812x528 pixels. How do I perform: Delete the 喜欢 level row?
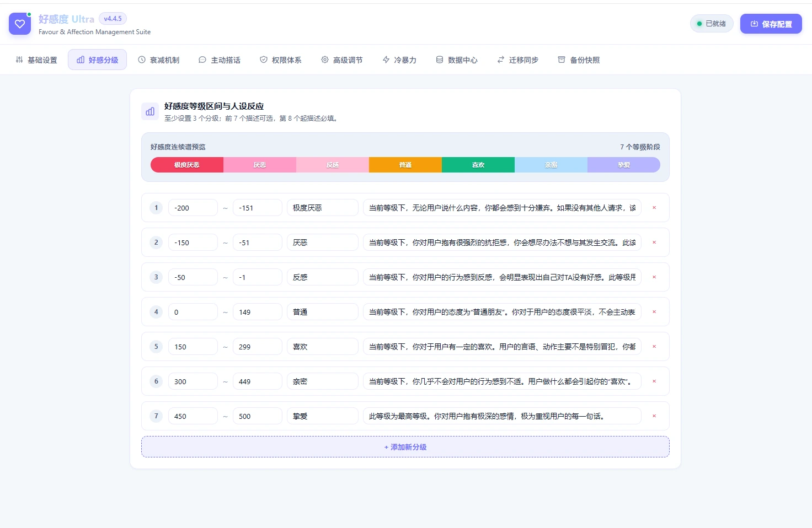point(654,347)
